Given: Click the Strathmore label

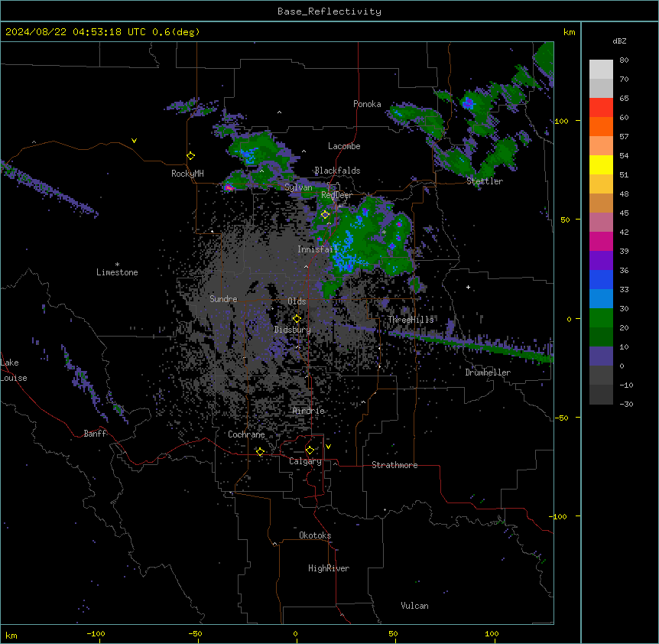Looking at the screenshot, I should (x=394, y=465).
